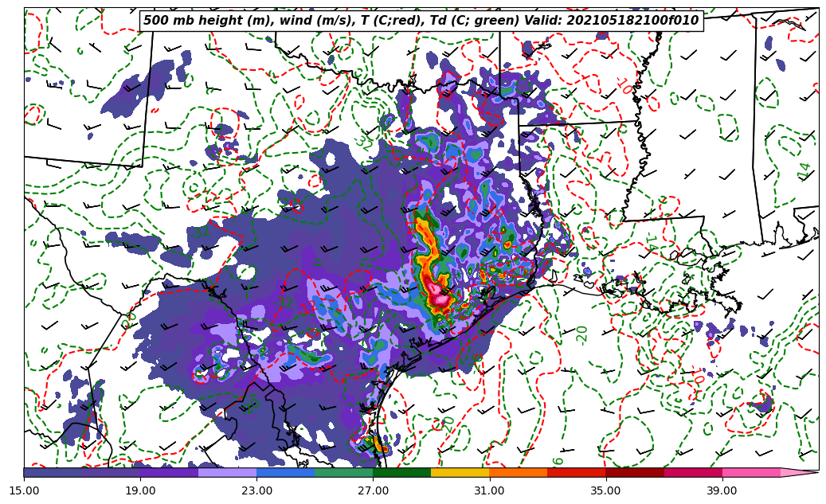This screenshot has height=504, width=826.
Task: Select the pointed arrow end of colorbar
Action: point(801,472)
